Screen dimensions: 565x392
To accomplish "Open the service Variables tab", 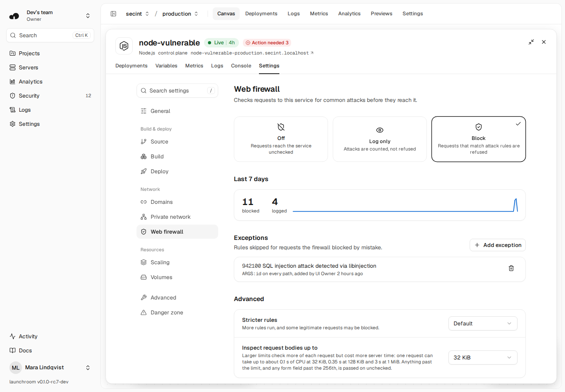I will pyautogui.click(x=166, y=66).
